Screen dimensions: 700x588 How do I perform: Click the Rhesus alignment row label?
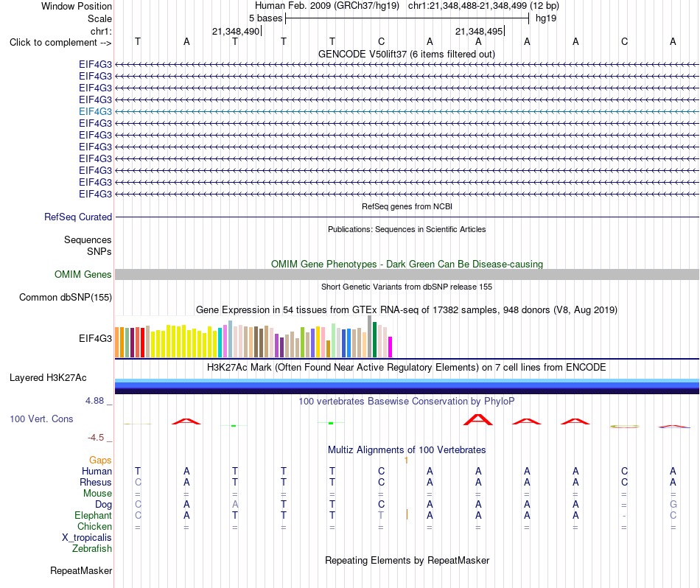tap(96, 483)
